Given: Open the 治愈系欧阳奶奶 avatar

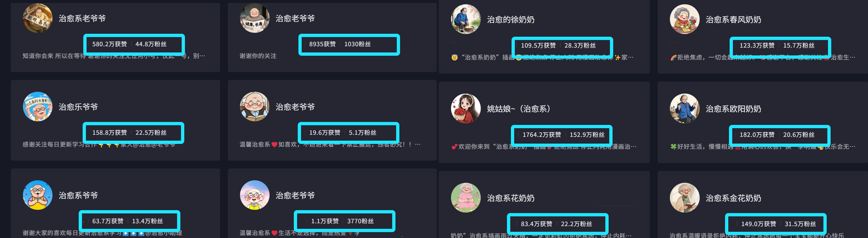Looking at the screenshot, I should [685, 109].
